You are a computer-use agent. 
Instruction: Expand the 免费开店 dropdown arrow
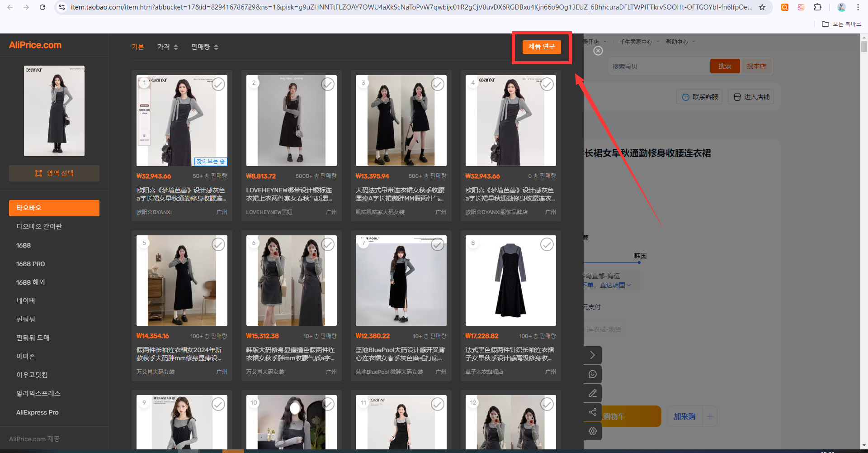click(605, 42)
